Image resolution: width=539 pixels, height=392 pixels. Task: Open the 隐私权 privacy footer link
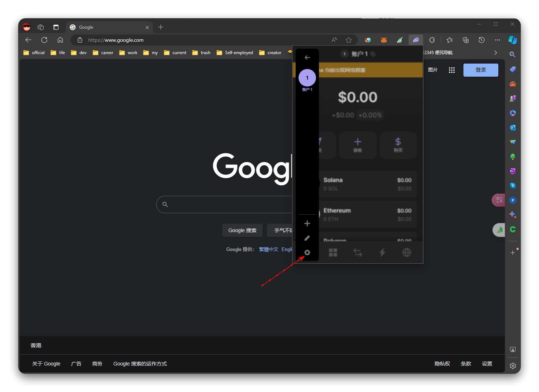click(x=442, y=364)
